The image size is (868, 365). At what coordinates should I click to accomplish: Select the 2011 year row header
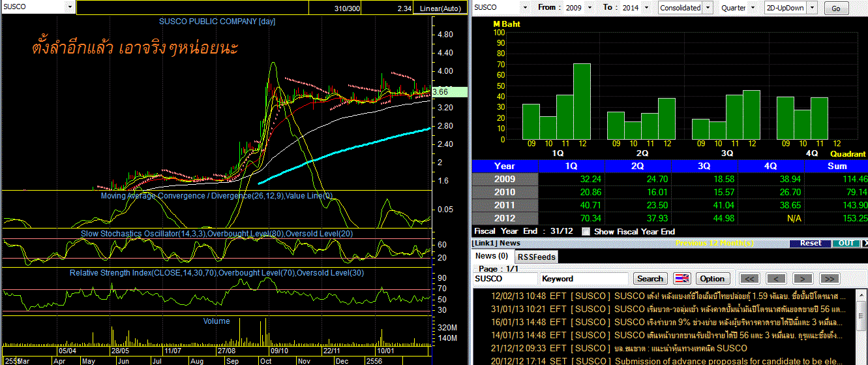505,205
